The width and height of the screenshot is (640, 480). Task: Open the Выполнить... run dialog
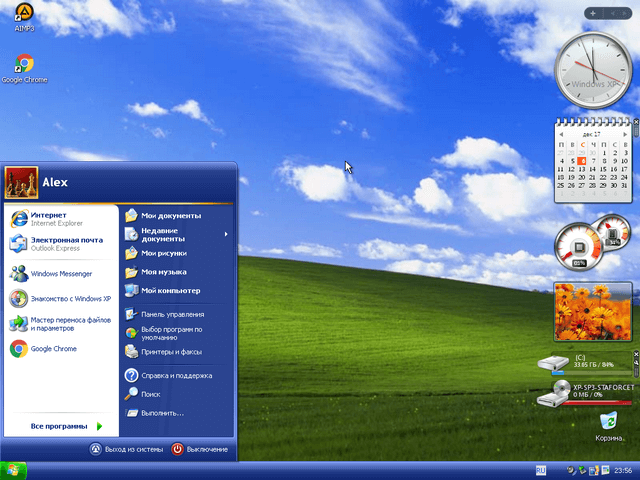(178, 413)
